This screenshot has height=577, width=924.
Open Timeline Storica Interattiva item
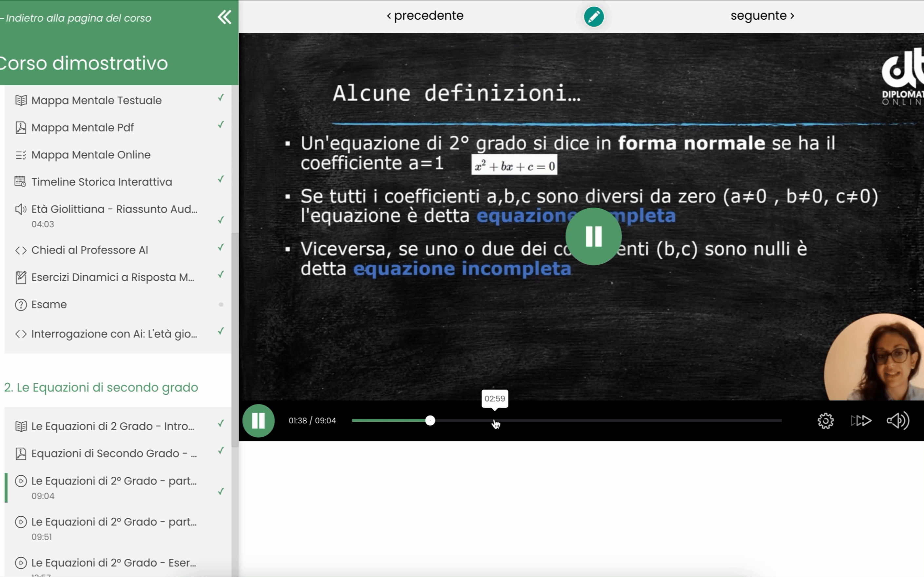point(102,182)
